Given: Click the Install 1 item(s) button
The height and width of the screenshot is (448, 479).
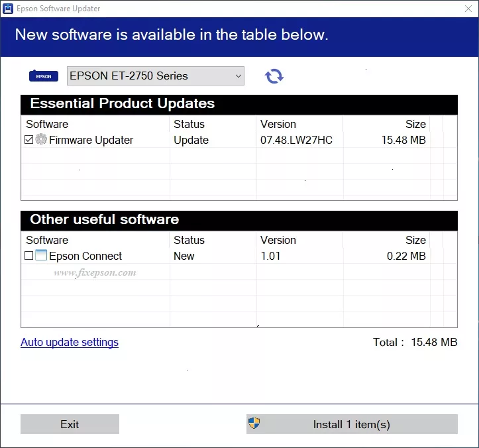Looking at the screenshot, I should [x=352, y=424].
